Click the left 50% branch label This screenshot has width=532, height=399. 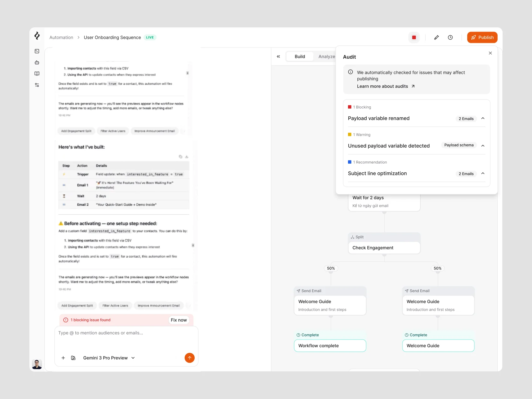click(x=331, y=268)
